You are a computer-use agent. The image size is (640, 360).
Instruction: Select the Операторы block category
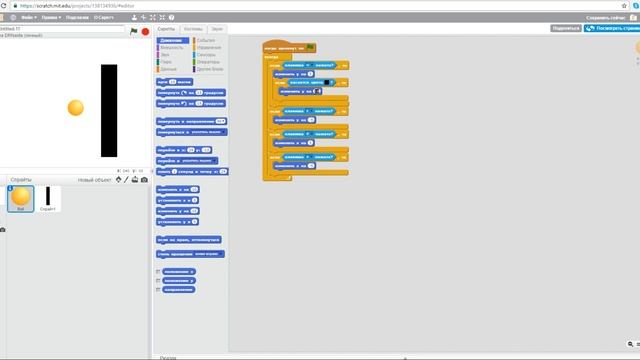(208, 62)
